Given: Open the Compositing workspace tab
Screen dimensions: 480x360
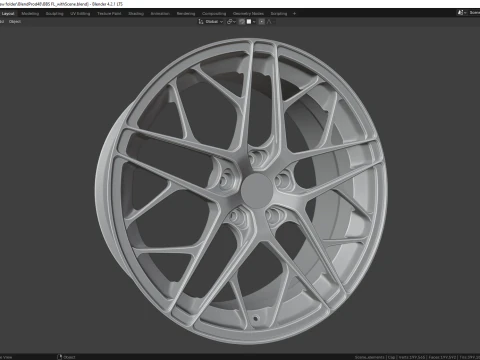Looking at the screenshot, I should (214, 14).
